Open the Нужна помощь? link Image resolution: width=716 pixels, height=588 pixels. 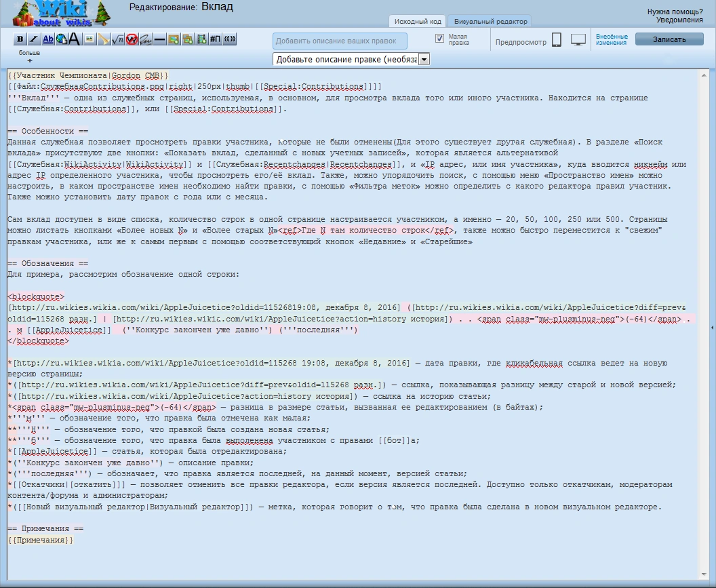coord(675,12)
